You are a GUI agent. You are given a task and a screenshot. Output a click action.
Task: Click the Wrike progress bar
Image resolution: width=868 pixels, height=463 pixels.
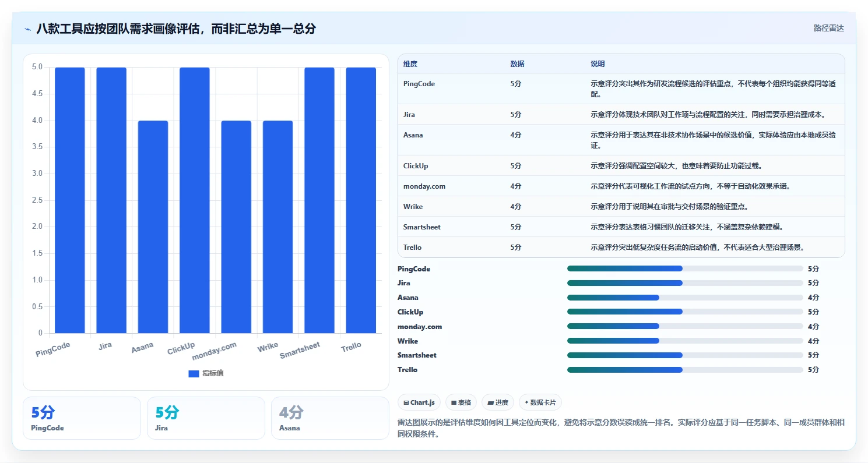pyautogui.click(x=685, y=341)
